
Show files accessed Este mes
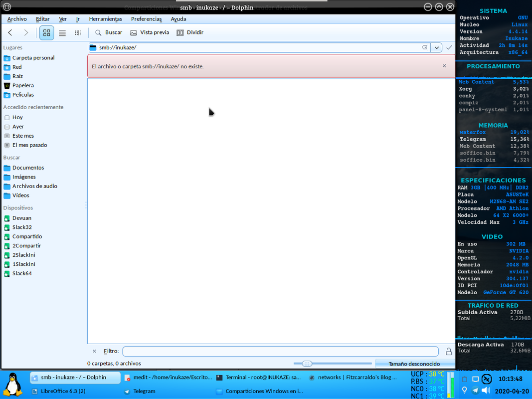click(18, 136)
